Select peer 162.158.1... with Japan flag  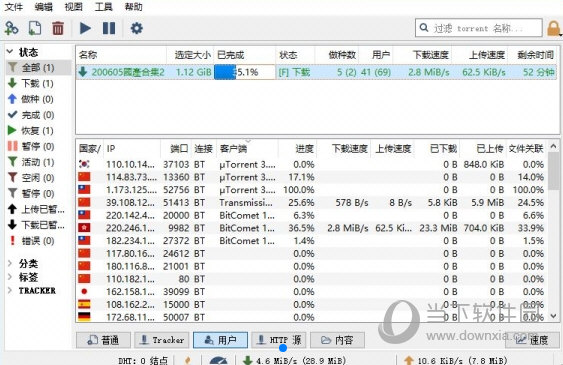pyautogui.click(x=312, y=291)
